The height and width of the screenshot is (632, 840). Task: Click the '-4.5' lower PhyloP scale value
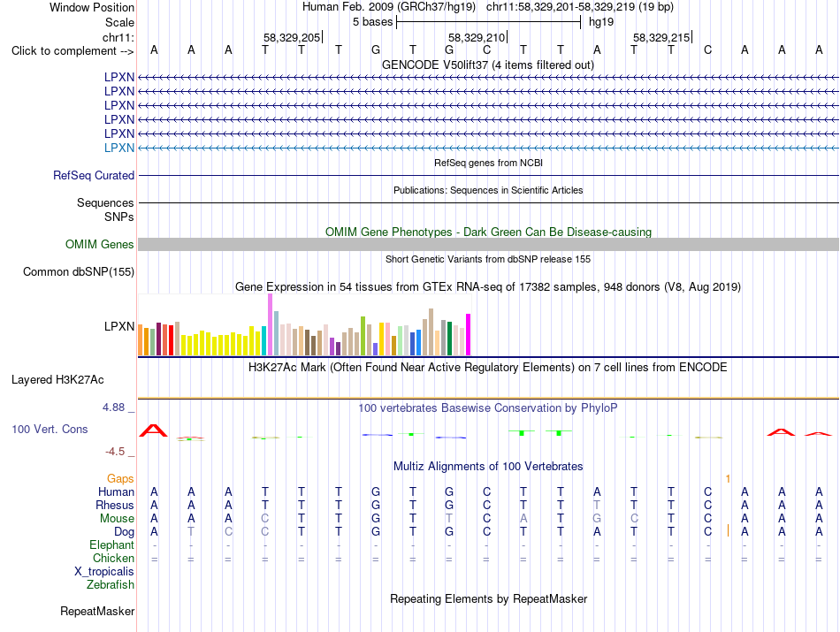coord(115,452)
